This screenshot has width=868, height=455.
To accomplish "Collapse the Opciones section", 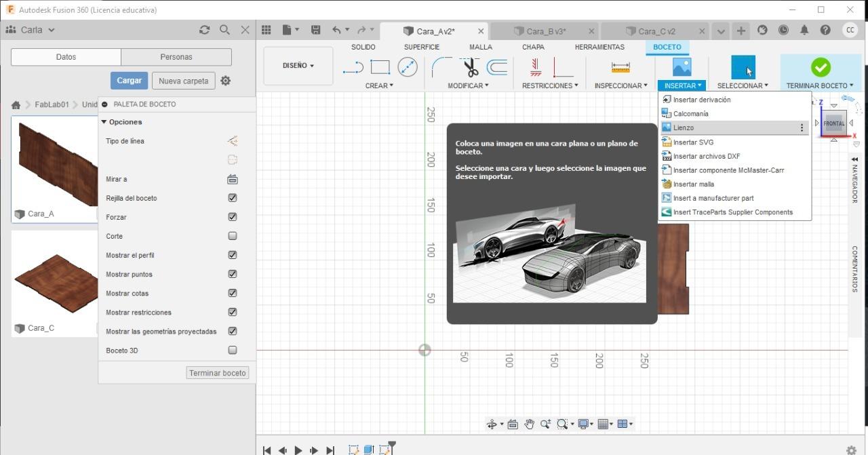I will (104, 122).
